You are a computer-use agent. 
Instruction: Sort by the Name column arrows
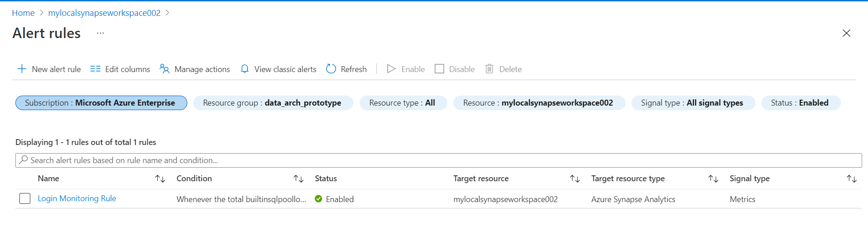click(160, 179)
